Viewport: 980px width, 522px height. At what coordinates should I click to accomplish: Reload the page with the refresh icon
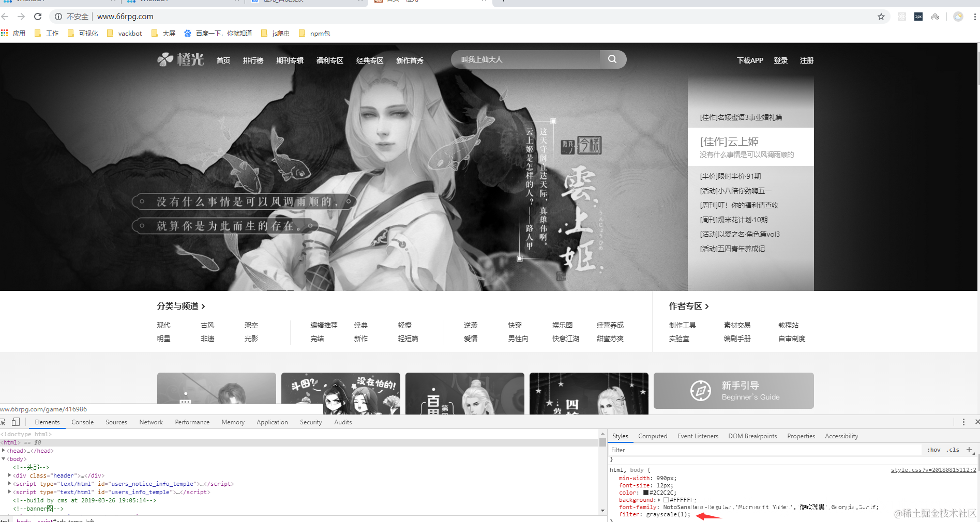pos(38,17)
